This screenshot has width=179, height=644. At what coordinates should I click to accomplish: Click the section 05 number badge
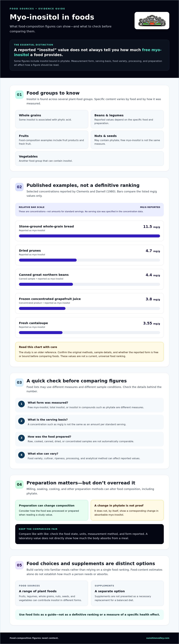(x=19, y=565)
